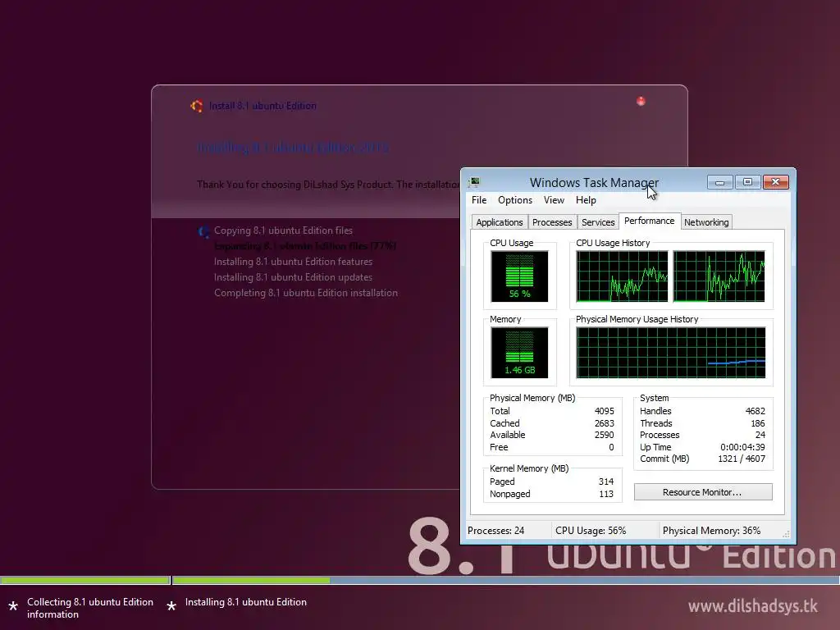The height and width of the screenshot is (630, 840).
Task: Click the Physical Memory Total value 4095
Action: (605, 411)
